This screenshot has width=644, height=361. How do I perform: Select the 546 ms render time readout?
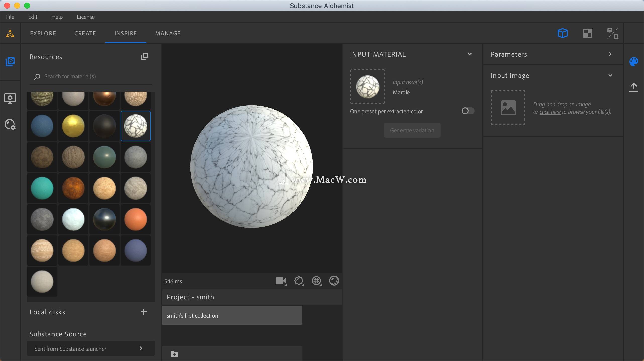point(173,281)
